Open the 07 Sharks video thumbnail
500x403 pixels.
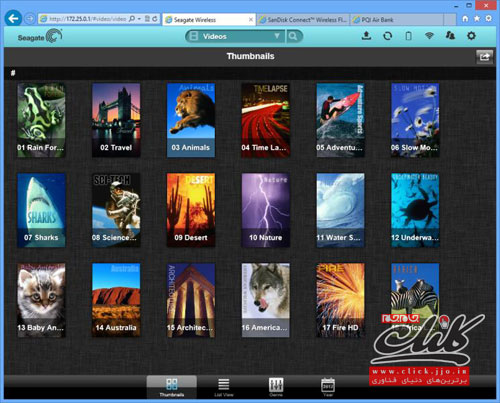click(41, 210)
